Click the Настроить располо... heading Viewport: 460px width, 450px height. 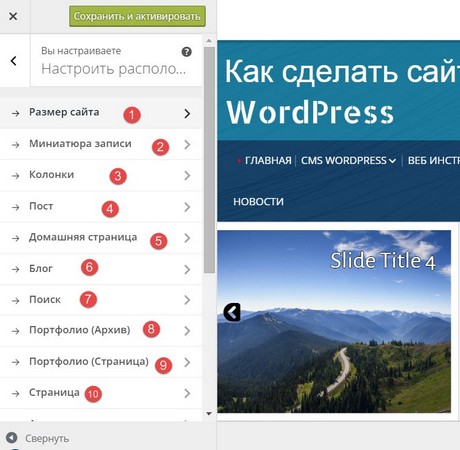(113, 69)
